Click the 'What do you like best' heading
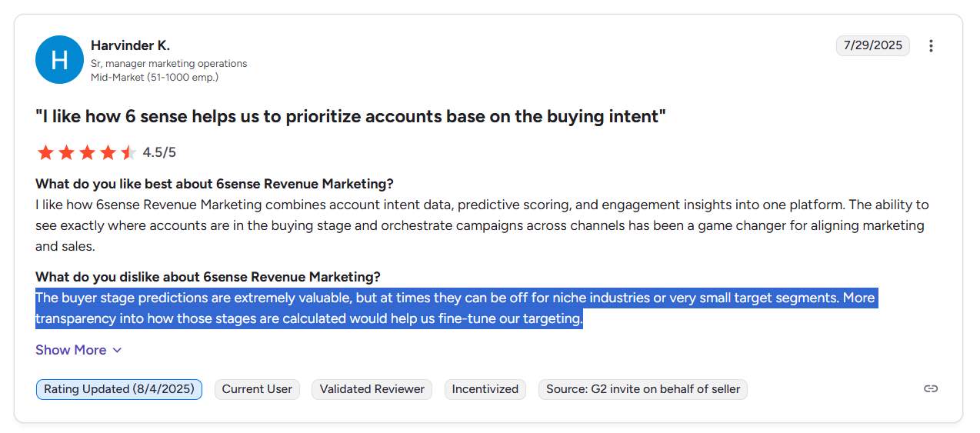The width and height of the screenshot is (980, 433). coord(215,184)
